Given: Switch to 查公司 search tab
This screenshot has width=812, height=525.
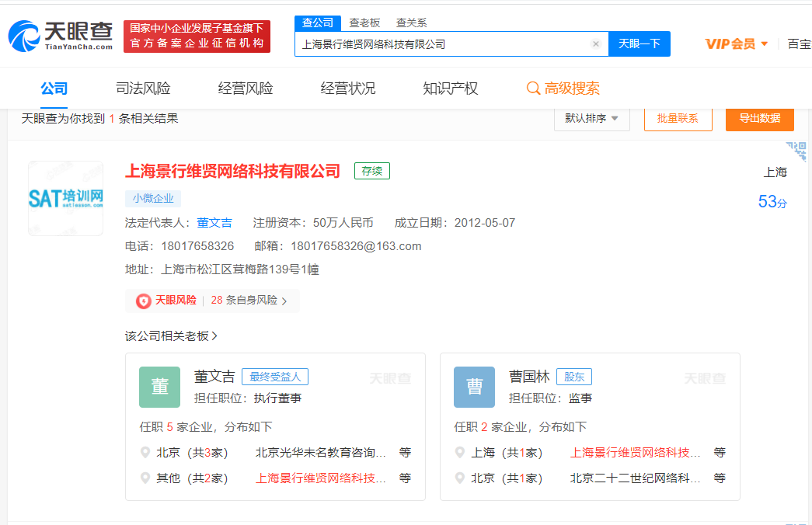Looking at the screenshot, I should [318, 23].
